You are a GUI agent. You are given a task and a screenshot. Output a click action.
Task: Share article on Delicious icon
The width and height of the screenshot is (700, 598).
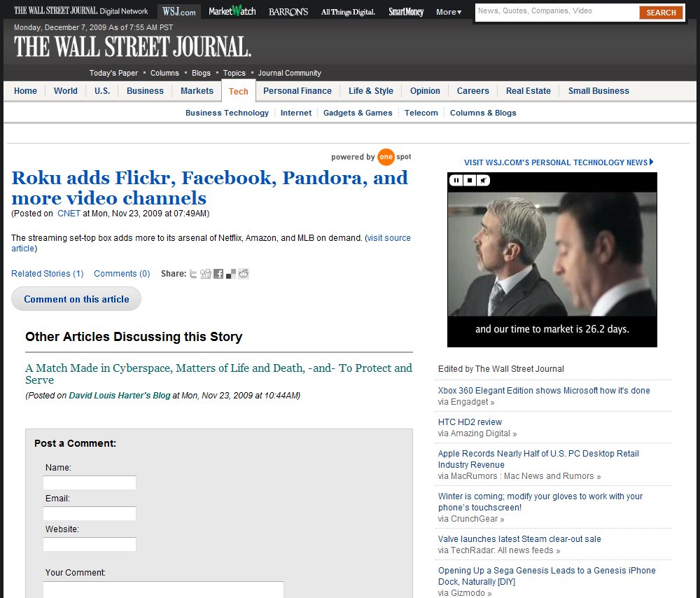231,274
